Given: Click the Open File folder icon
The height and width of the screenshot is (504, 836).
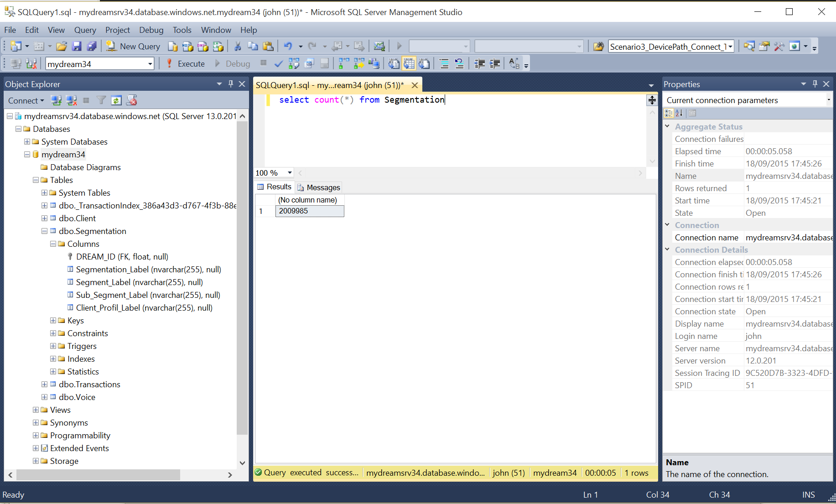Looking at the screenshot, I should [x=62, y=46].
